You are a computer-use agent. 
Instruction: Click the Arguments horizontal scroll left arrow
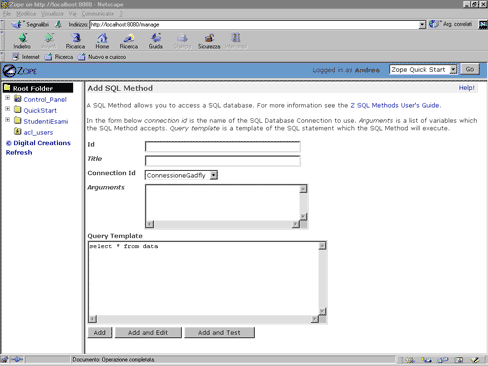tap(150, 224)
